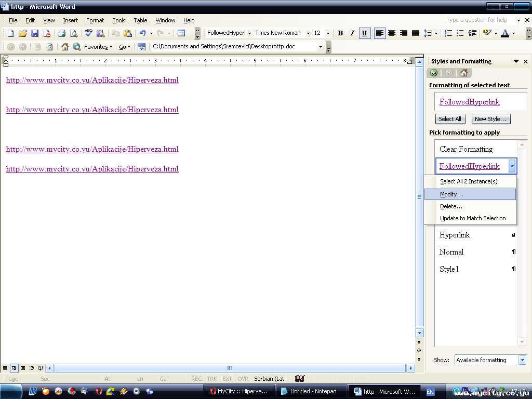Image resolution: width=532 pixels, height=399 pixels.
Task: Choose Modify... from the style context menu
Action: tap(451, 194)
